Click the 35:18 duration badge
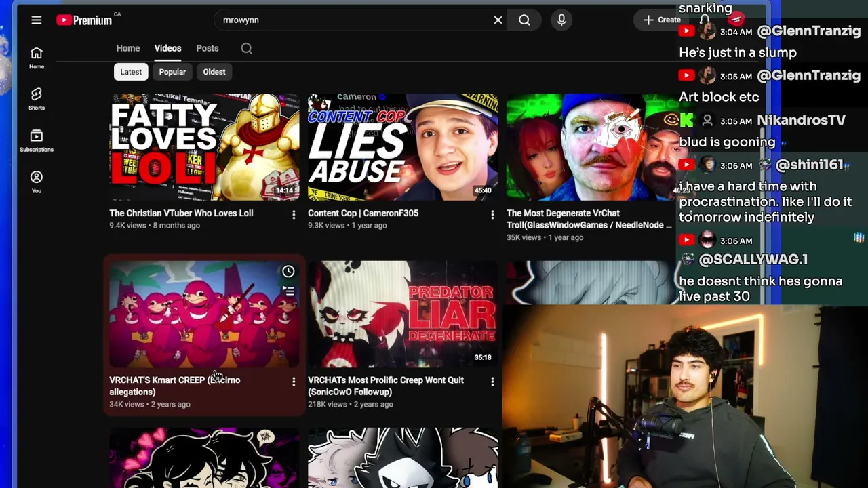868x488 pixels. point(483,357)
